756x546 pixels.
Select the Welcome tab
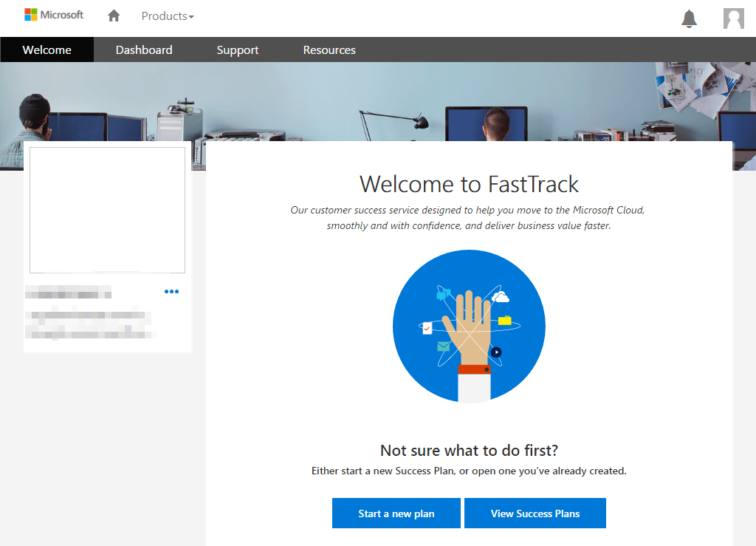47,50
